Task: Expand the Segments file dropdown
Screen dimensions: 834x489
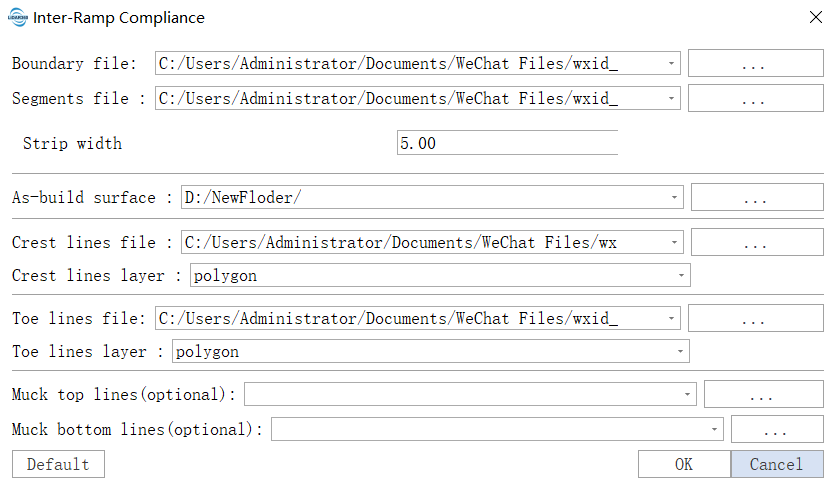Action: pyautogui.click(x=670, y=99)
